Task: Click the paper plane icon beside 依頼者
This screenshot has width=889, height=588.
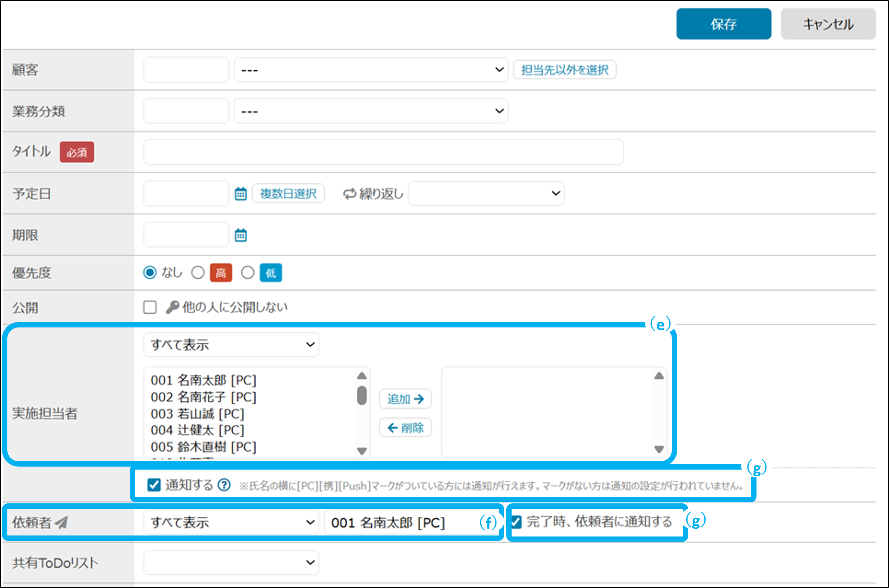Action: [62, 522]
